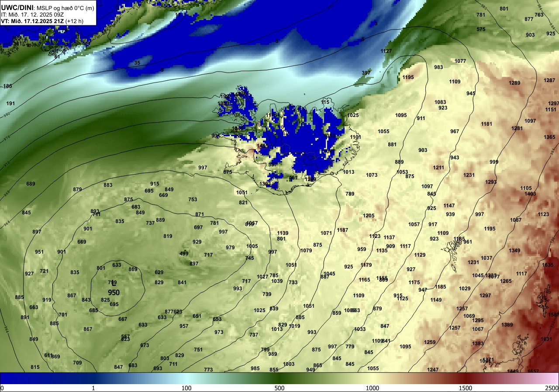Click the height value 1127
This screenshot has height=392, width=559.
(386, 51)
